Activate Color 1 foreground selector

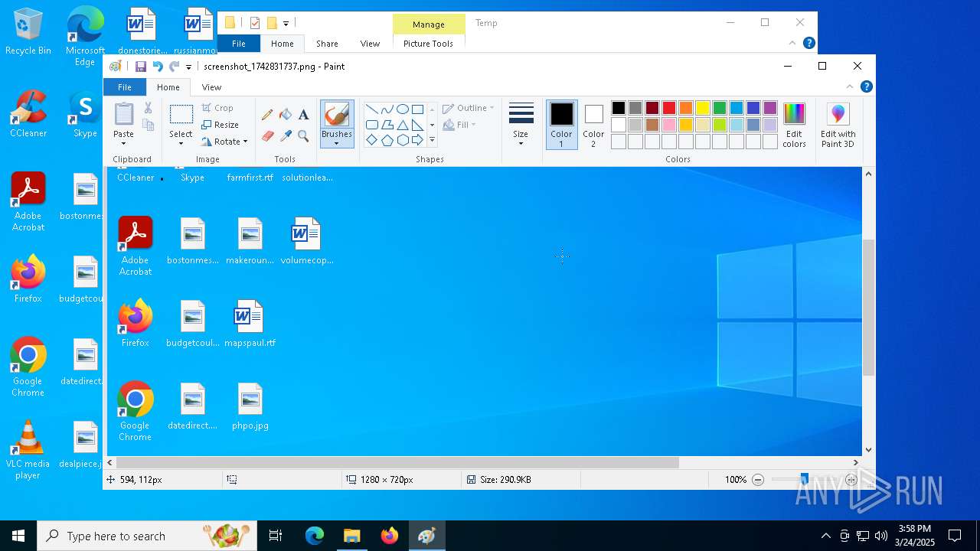(561, 124)
